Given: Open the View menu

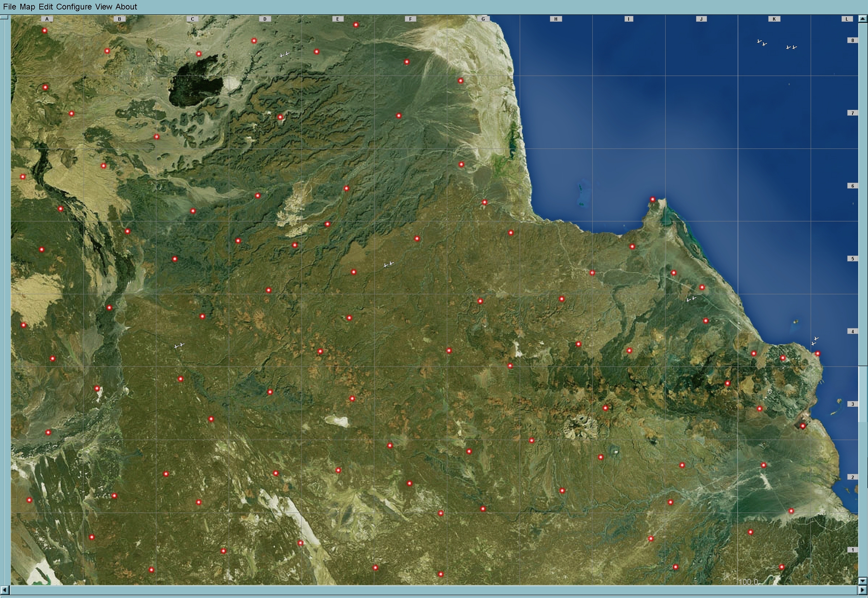Looking at the screenshot, I should coord(103,7).
